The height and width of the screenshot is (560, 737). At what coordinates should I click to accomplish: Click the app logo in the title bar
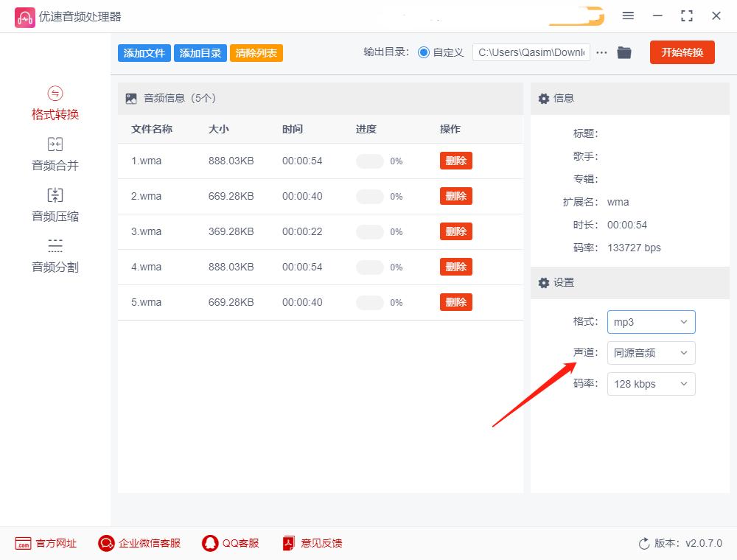pos(24,15)
